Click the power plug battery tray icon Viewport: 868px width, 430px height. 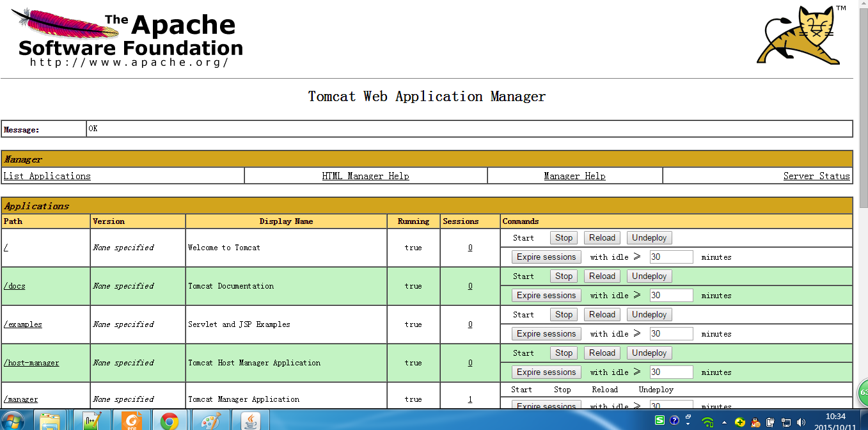770,422
